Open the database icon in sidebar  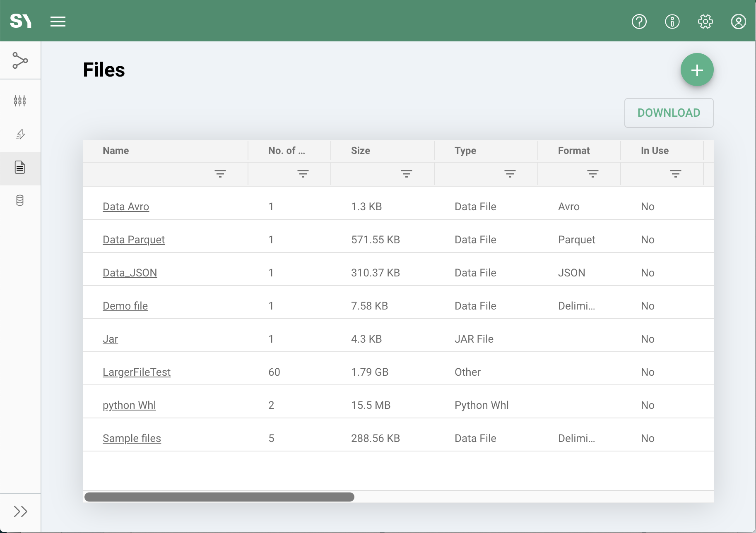[20, 201]
